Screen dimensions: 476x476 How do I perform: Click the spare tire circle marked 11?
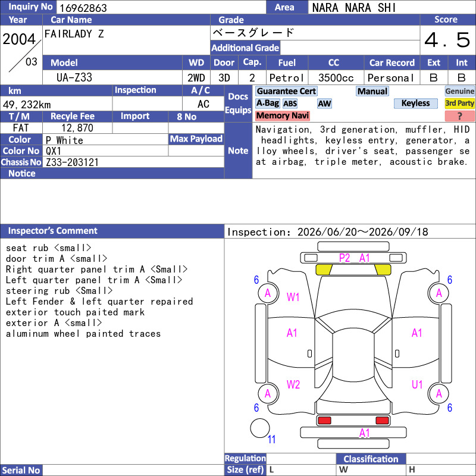260,428
